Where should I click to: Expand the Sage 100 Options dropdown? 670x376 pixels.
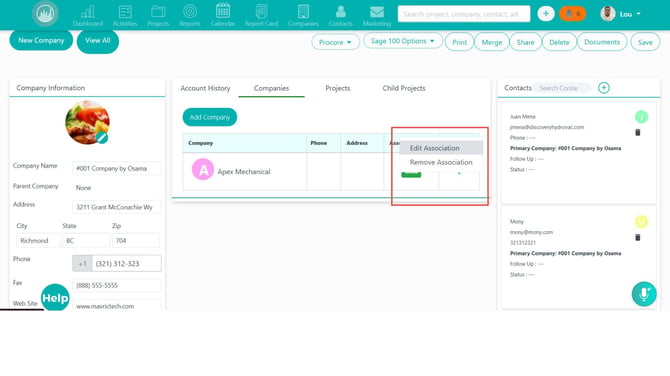coord(403,41)
